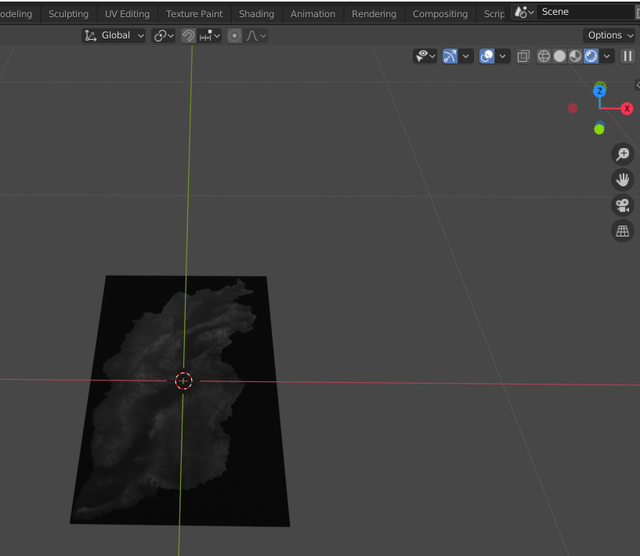Switch perspective/orthographic with grid icon
Image resolution: width=640 pixels, height=556 pixels.
622,231
